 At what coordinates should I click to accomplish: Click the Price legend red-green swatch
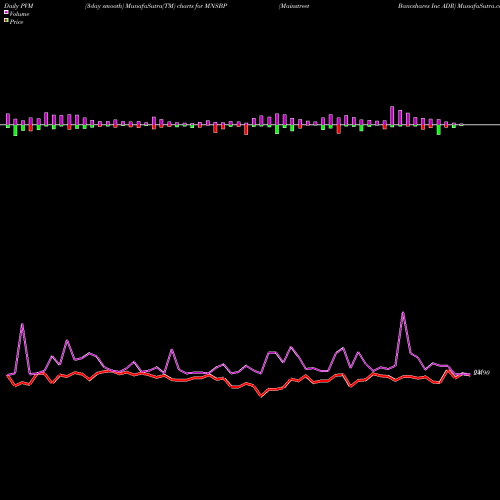pos(6,21)
